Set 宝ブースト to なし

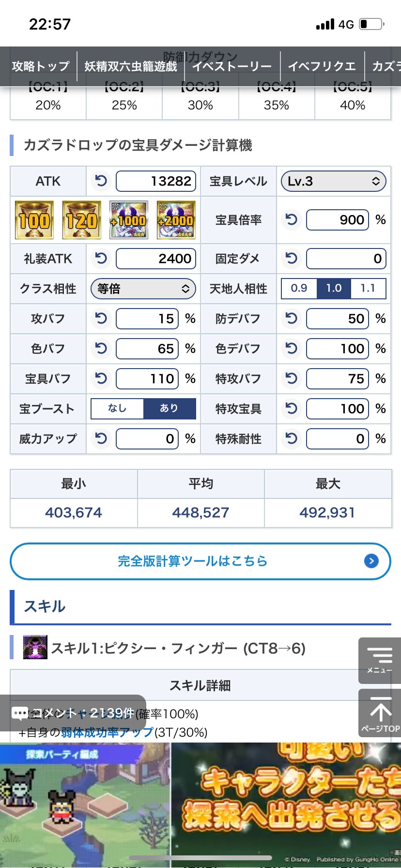click(x=117, y=408)
